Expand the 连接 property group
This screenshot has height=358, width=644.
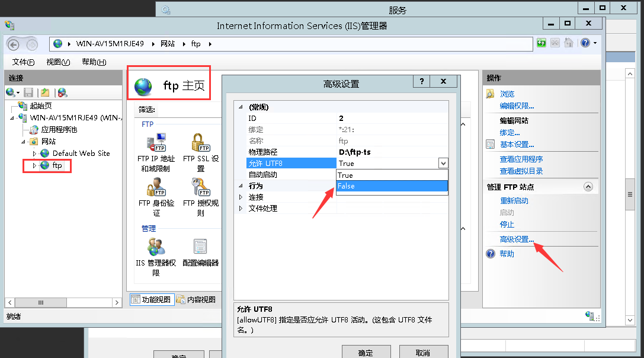(x=241, y=197)
